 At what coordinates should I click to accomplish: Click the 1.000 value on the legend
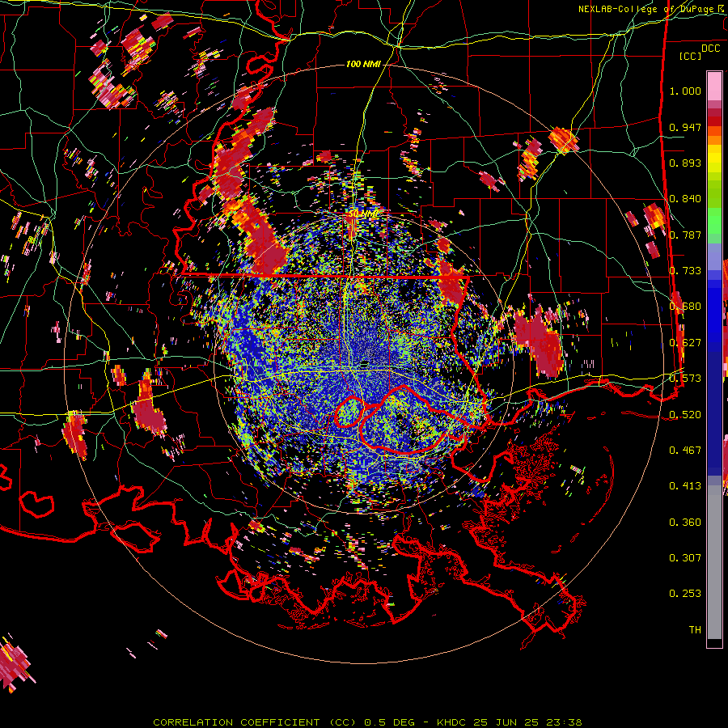click(x=685, y=91)
